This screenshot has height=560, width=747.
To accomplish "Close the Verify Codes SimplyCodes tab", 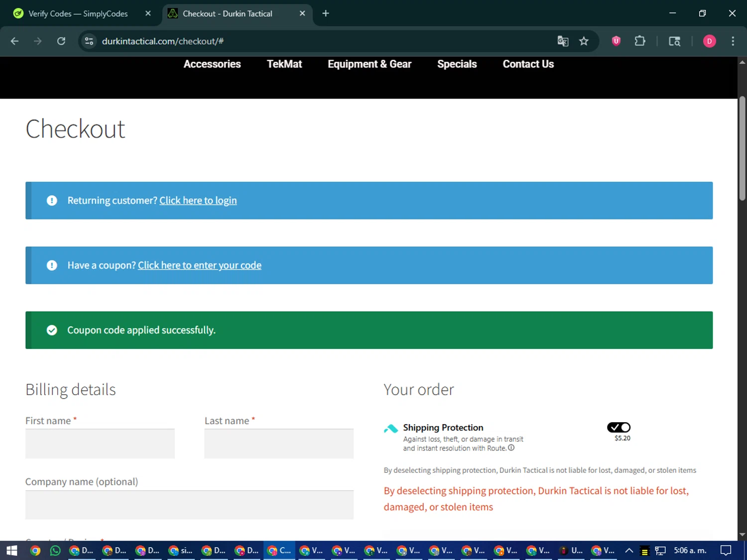I will 148,13.
